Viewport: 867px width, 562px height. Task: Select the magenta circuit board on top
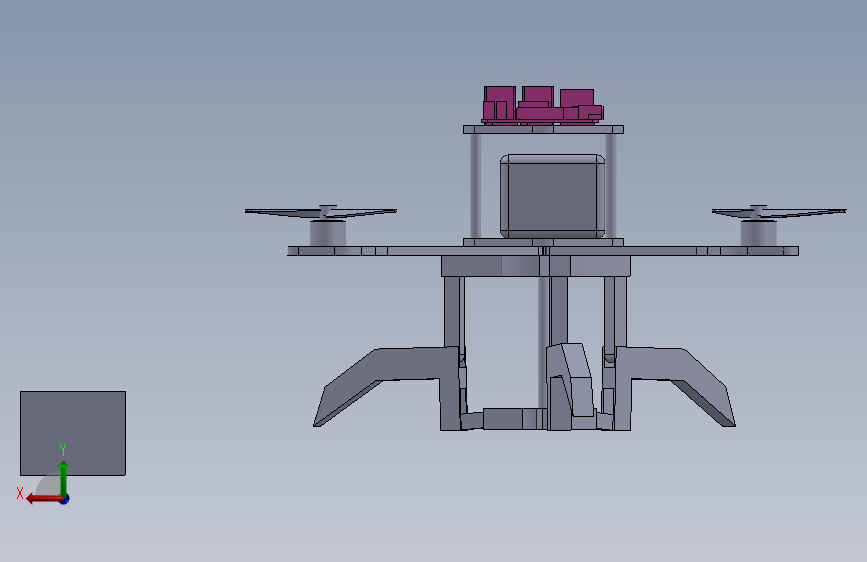coord(542,105)
